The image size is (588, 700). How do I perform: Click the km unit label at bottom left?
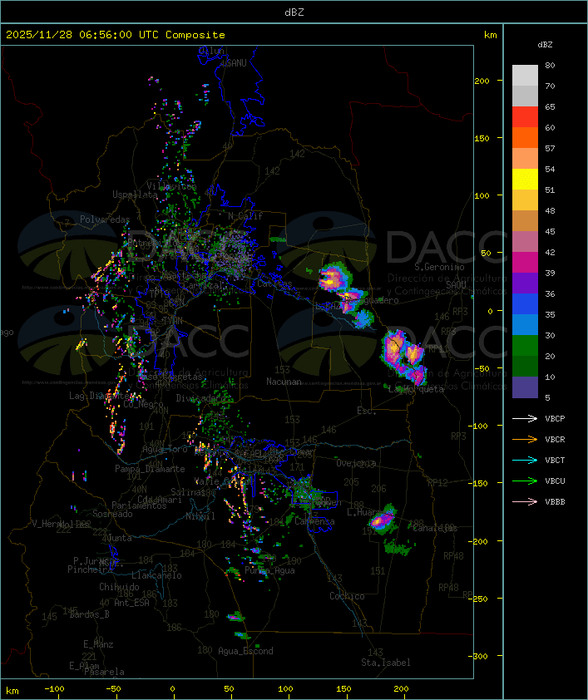click(12, 691)
